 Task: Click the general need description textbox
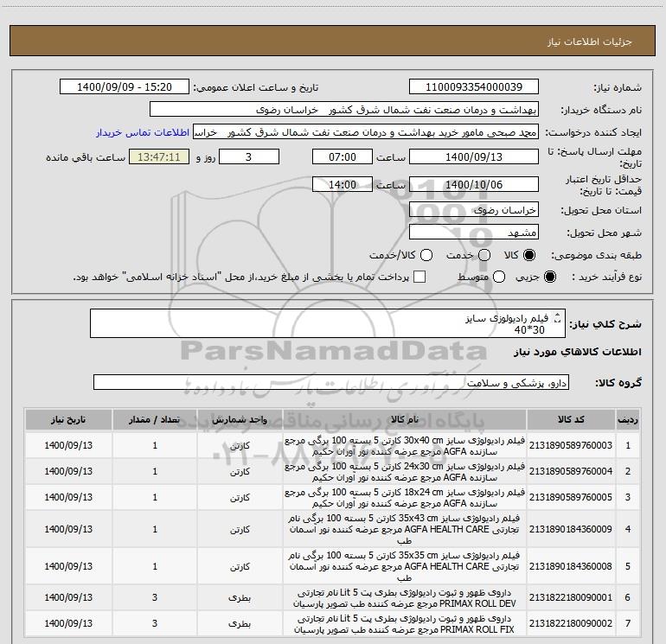(x=328, y=323)
